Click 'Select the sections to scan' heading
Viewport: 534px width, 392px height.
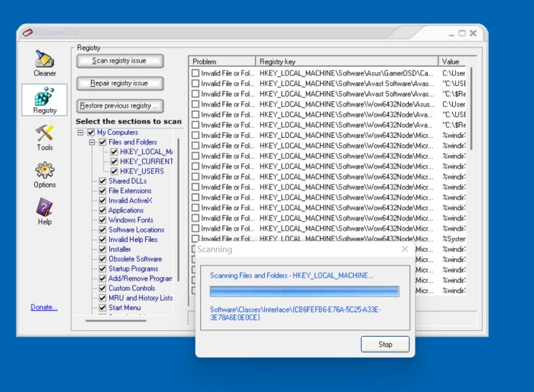click(x=128, y=121)
